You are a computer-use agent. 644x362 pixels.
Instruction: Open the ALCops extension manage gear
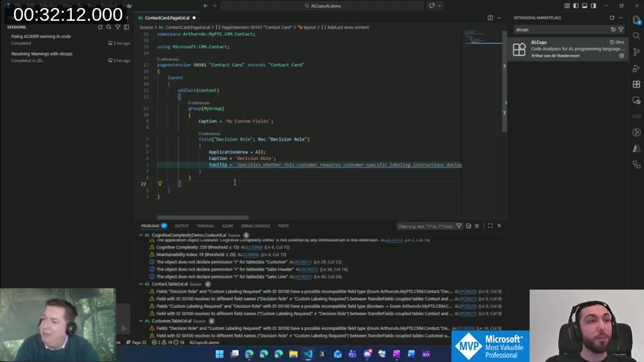pyautogui.click(x=621, y=56)
